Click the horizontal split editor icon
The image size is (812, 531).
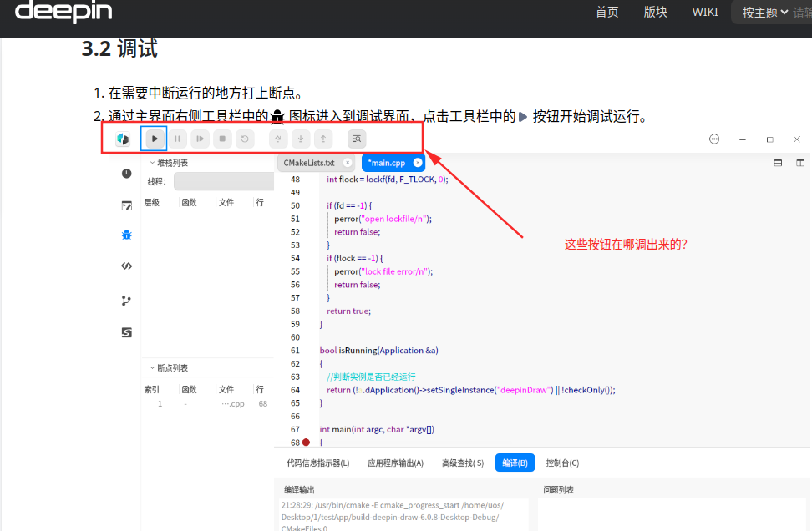coord(778,163)
